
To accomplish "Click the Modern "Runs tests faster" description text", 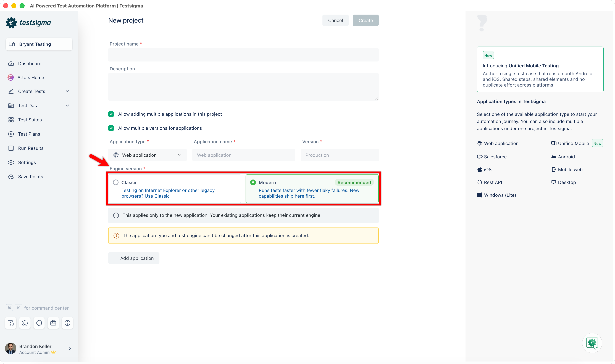I will click(309, 193).
